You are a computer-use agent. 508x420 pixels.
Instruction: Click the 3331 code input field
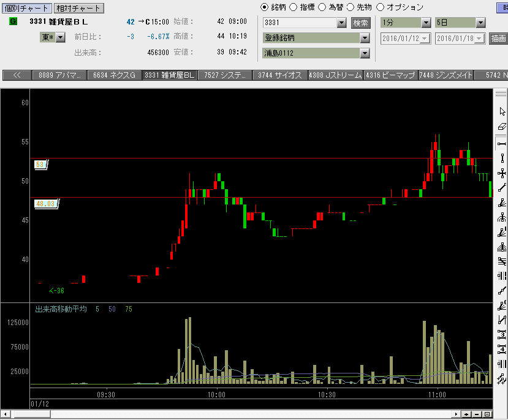tap(300, 23)
